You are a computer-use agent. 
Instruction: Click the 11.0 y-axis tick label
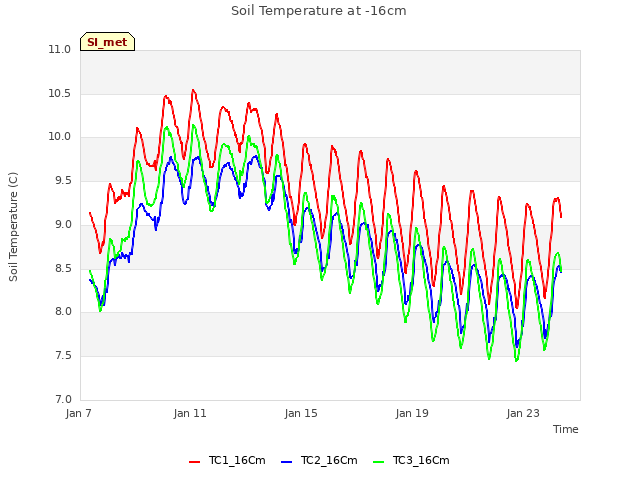pos(60,50)
